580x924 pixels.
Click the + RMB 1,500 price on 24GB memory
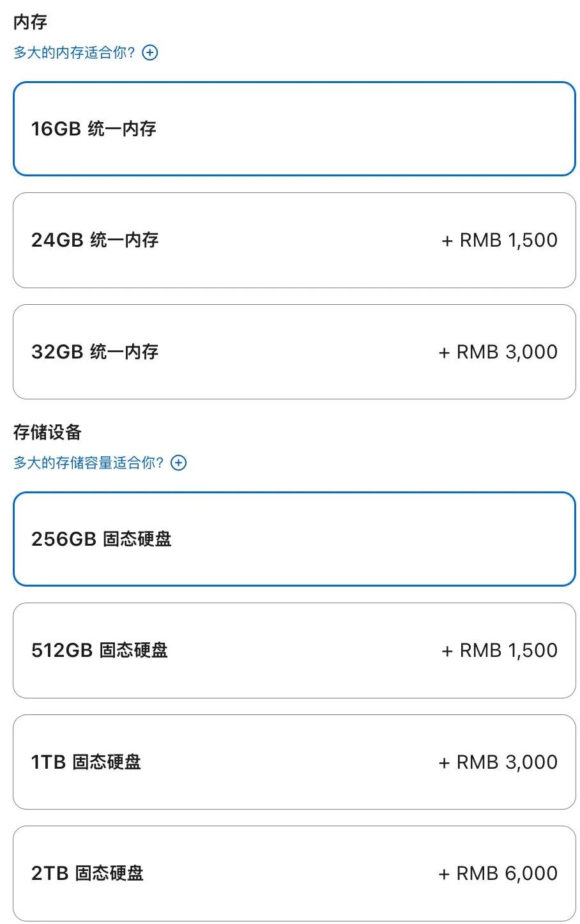pos(500,240)
